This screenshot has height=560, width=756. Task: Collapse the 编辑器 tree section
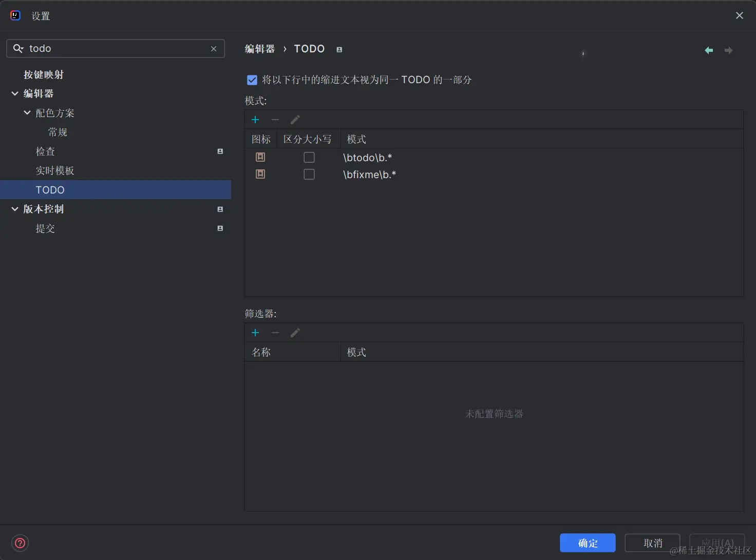14,93
